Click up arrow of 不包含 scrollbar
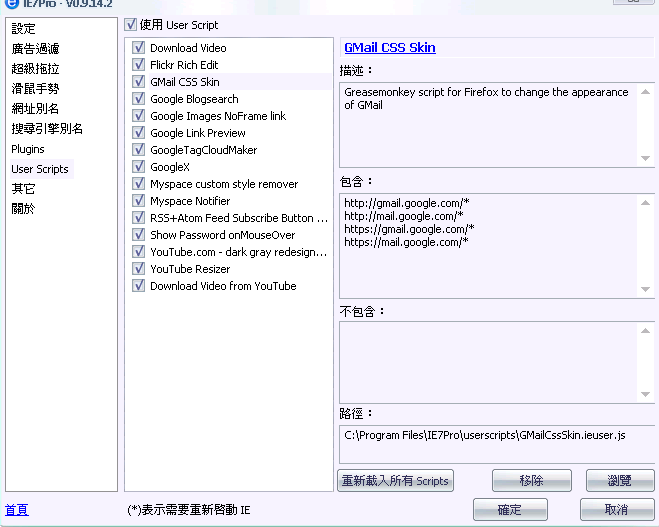Viewport: 659px width, 527px height. tap(646, 331)
